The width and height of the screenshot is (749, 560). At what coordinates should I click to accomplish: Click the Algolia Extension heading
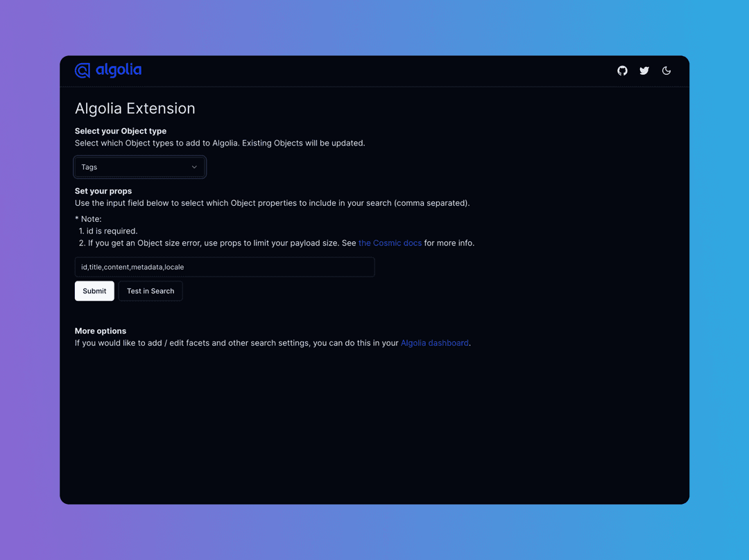coord(135,108)
